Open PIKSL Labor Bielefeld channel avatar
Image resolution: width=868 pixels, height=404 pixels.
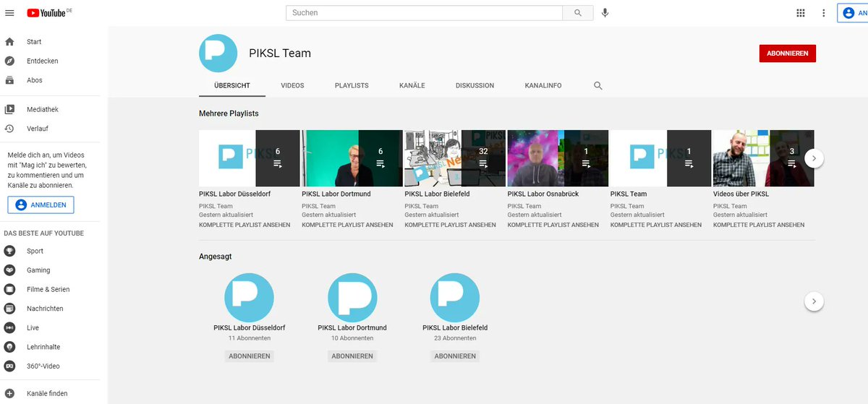[x=455, y=297]
